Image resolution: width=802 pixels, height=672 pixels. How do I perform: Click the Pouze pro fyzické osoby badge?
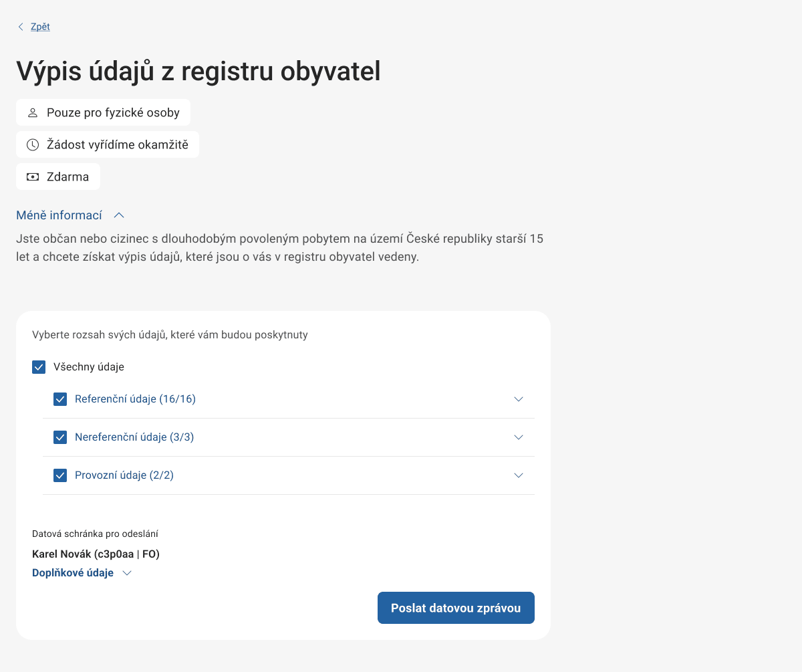pyautogui.click(x=103, y=112)
